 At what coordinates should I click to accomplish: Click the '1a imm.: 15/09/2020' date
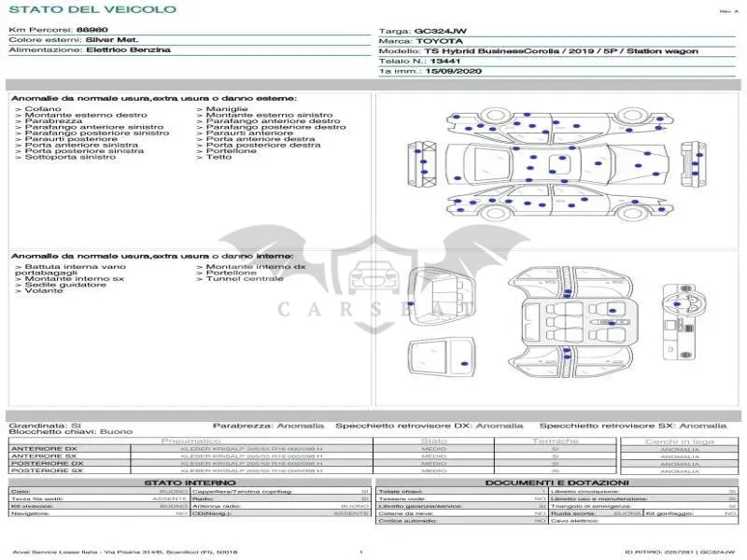click(430, 71)
